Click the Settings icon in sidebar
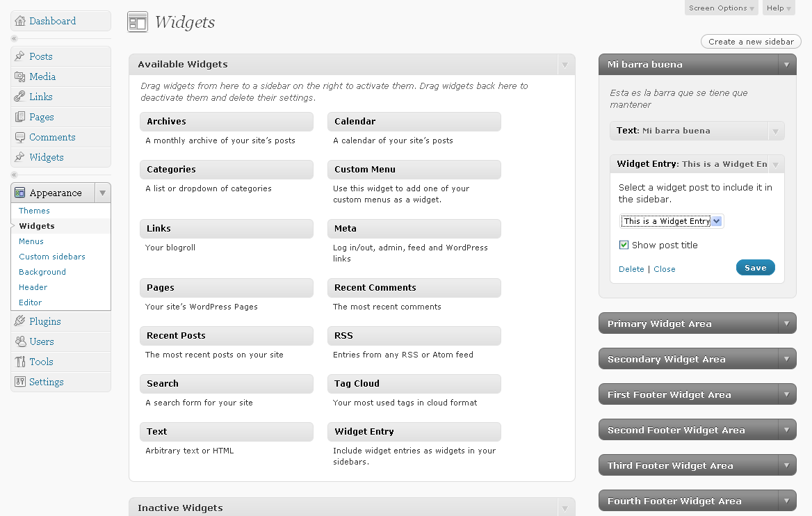 (19, 382)
